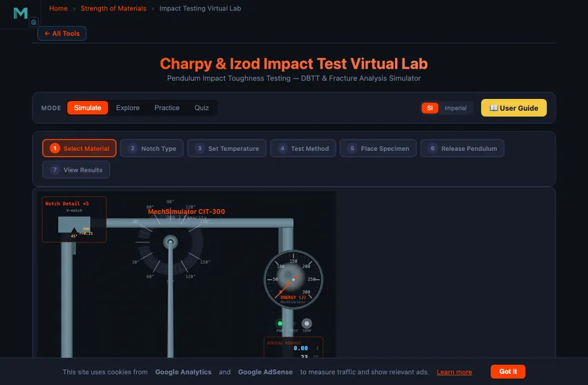
Task: Switch to Quiz mode
Action: tap(201, 108)
